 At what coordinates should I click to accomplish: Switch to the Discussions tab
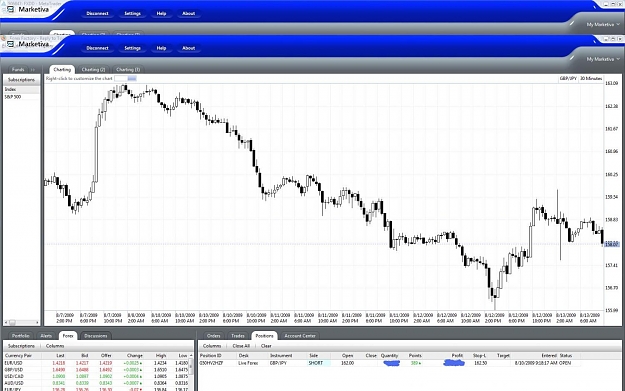(x=96, y=336)
